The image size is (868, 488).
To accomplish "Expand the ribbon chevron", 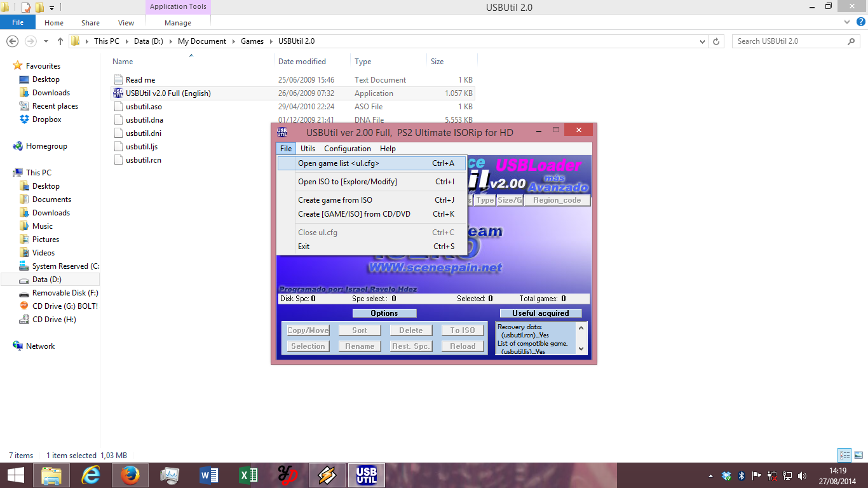I will point(847,22).
